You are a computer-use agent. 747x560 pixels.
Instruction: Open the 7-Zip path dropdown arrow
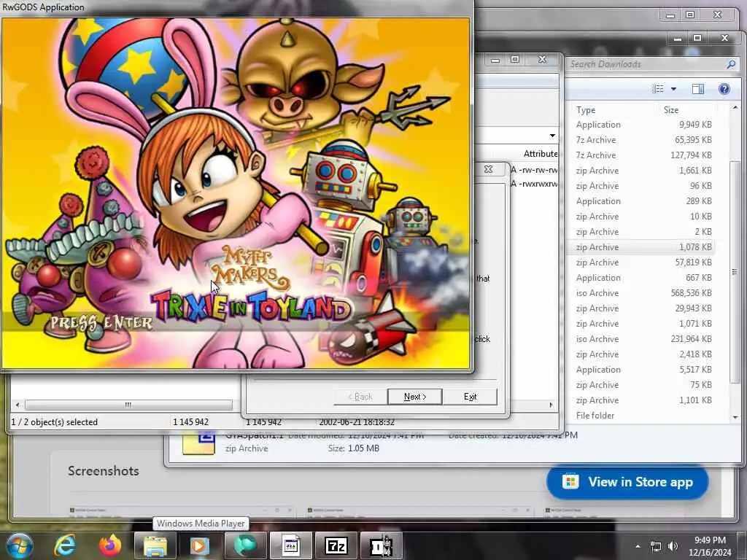pyautogui.click(x=552, y=136)
